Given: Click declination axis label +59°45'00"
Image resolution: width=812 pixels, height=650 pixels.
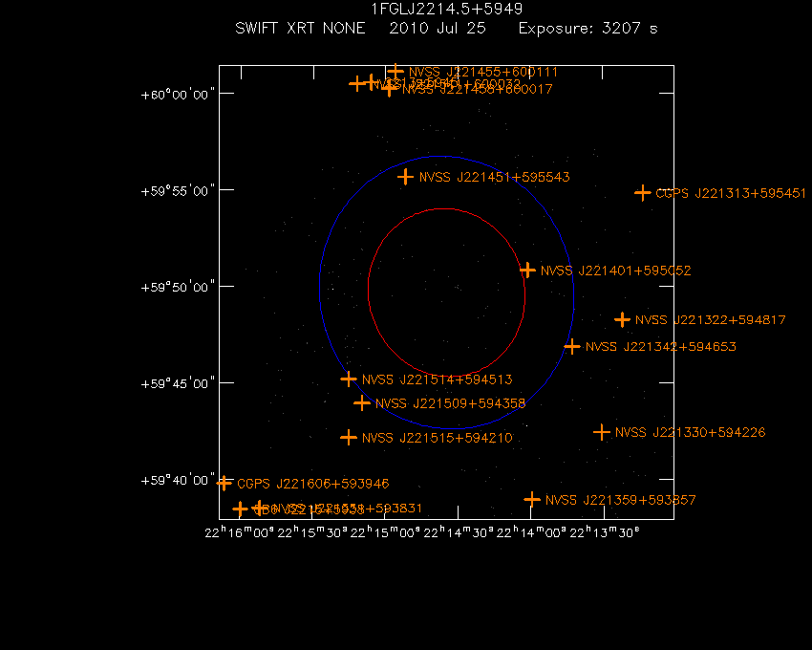Looking at the screenshot, I should [178, 383].
